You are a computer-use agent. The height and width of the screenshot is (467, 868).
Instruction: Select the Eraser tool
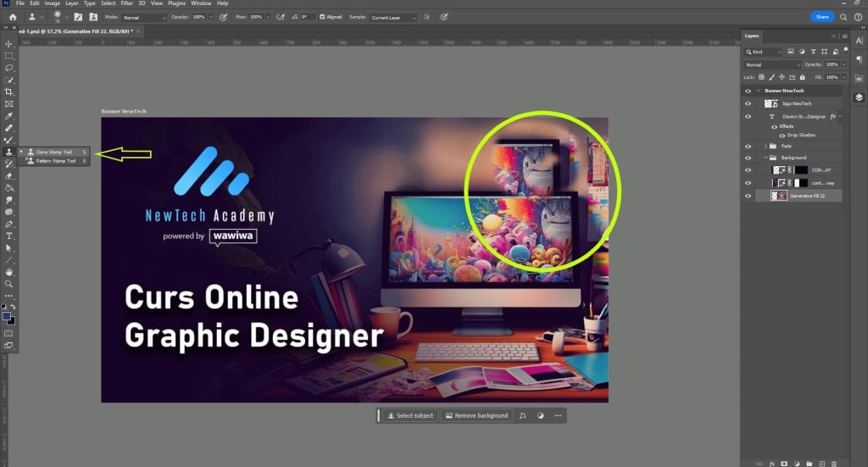[8, 176]
